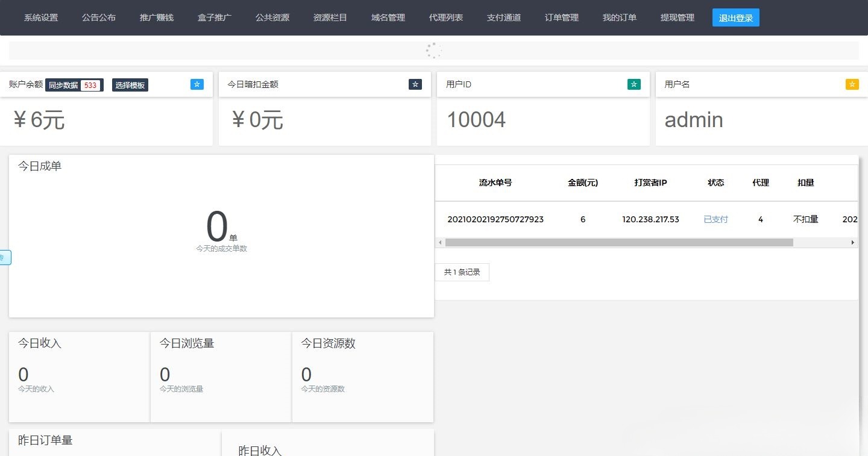Viewport: 868px width, 456px height.
Task: Open the floating side tab on left edge
Action: (x=4, y=257)
